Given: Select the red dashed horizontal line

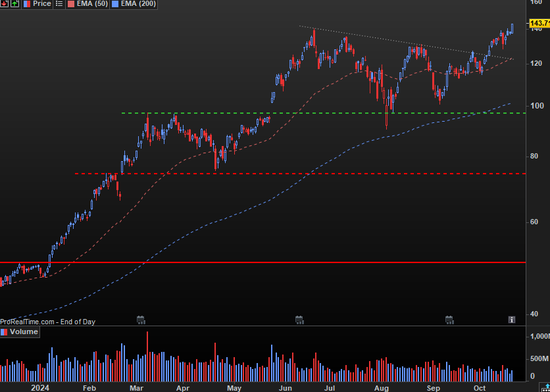Looking at the screenshot, I should (x=300, y=174).
